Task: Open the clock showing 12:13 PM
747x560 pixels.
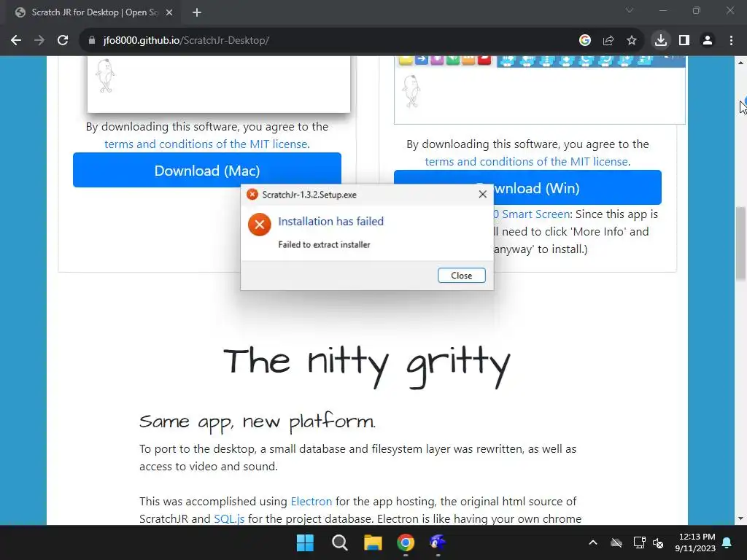Action: click(x=695, y=542)
